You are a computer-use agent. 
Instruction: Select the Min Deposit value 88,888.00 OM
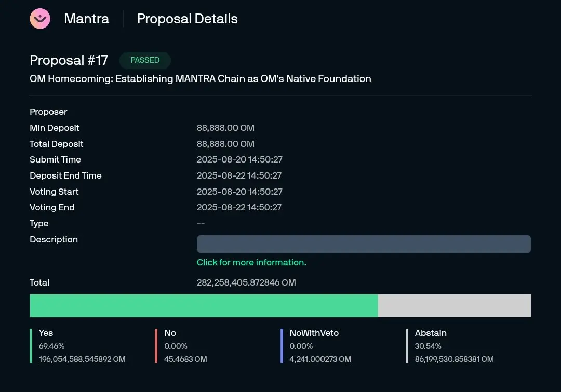coord(225,128)
